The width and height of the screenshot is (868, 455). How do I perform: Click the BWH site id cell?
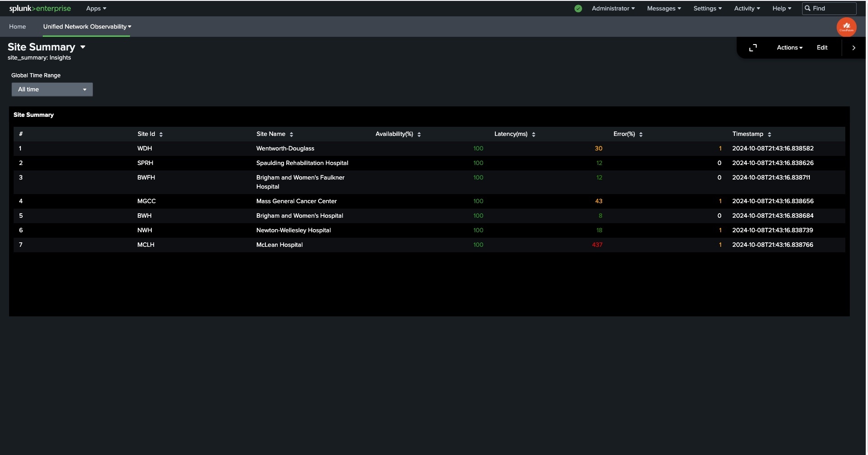144,216
